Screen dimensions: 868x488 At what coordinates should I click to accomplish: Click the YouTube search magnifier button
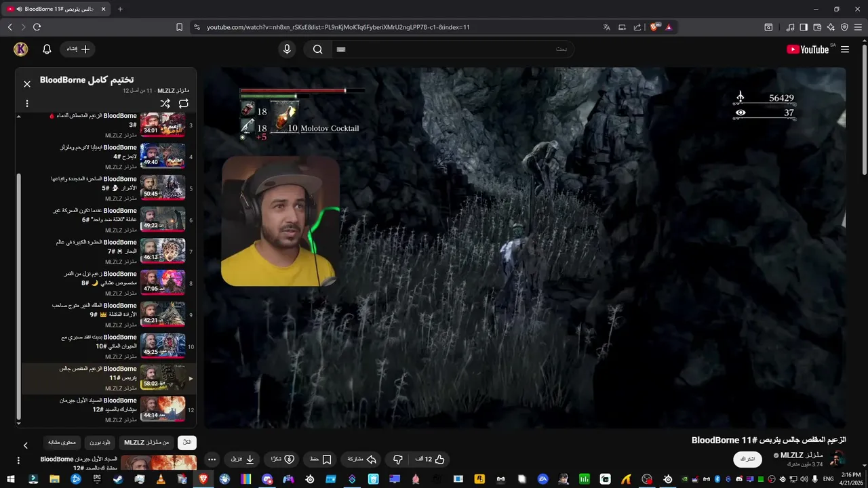tap(317, 49)
